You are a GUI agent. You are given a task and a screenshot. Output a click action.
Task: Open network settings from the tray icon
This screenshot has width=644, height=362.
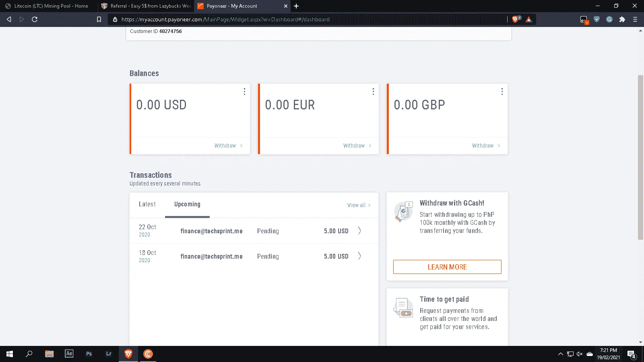pos(570,354)
